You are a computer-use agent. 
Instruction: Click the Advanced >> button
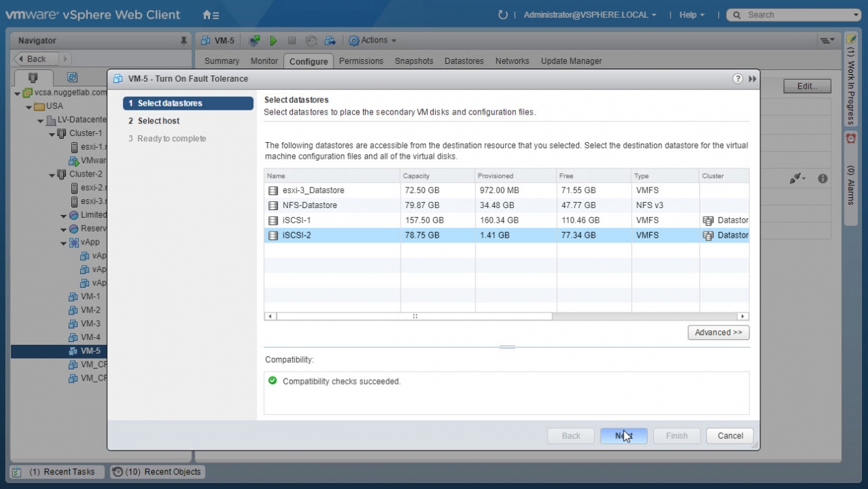[718, 332]
